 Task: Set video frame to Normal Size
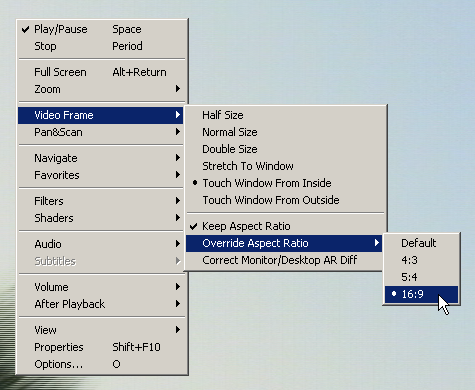(x=285, y=132)
